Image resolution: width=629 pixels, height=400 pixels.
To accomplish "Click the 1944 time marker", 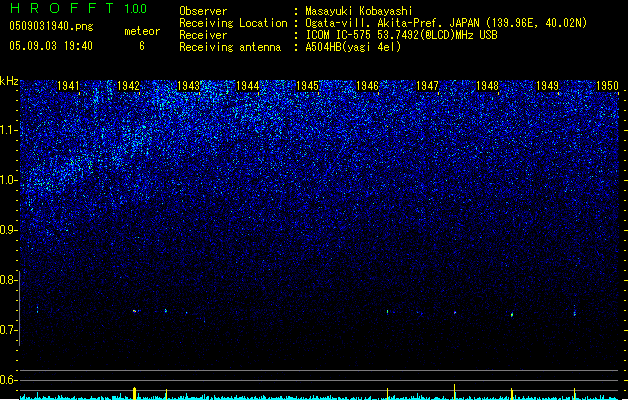I will (x=248, y=86).
